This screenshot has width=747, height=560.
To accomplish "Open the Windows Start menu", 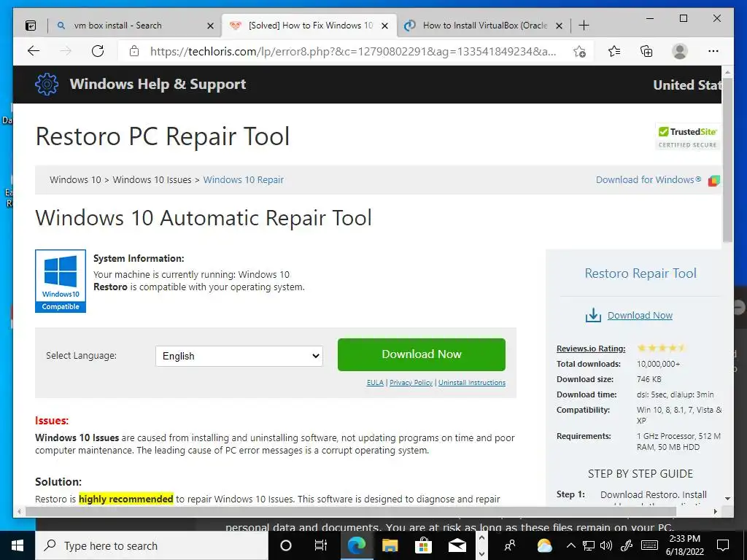I will pyautogui.click(x=18, y=545).
